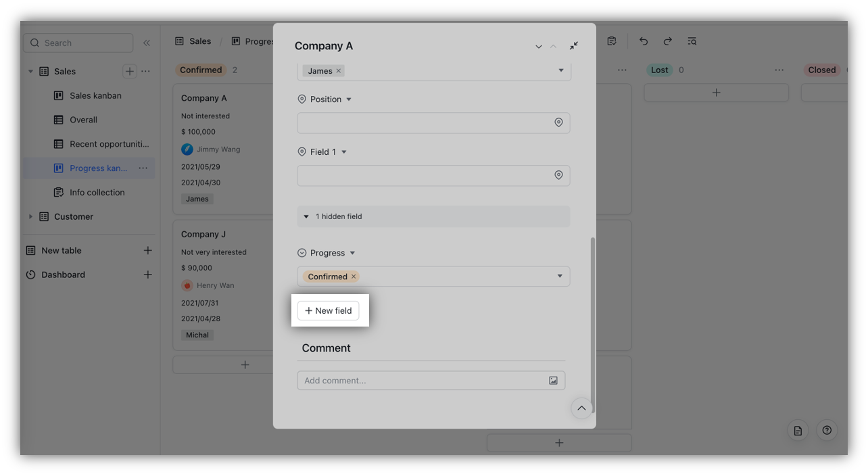Viewport: 868px width, 476px height.
Task: Open help via the question mark icon
Action: [826, 430]
